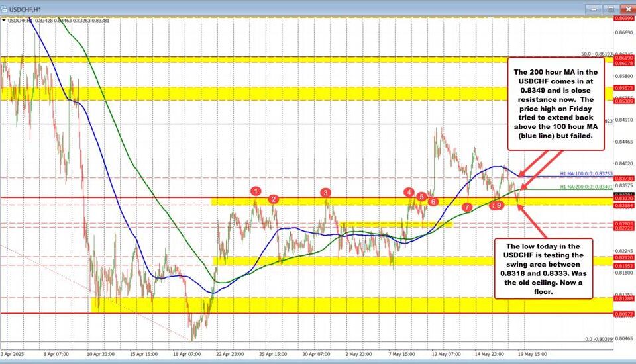Click the 0.85309 red price tag
The height and width of the screenshot is (364, 636).
click(624, 101)
